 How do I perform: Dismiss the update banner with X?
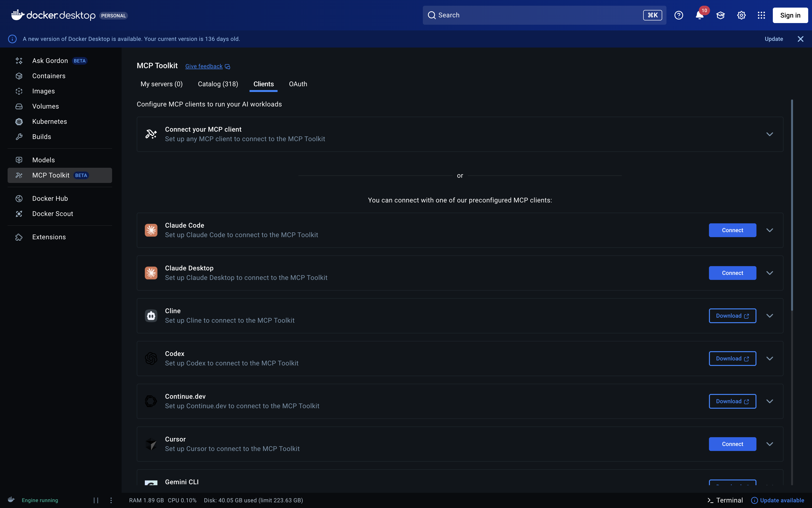[800, 39]
